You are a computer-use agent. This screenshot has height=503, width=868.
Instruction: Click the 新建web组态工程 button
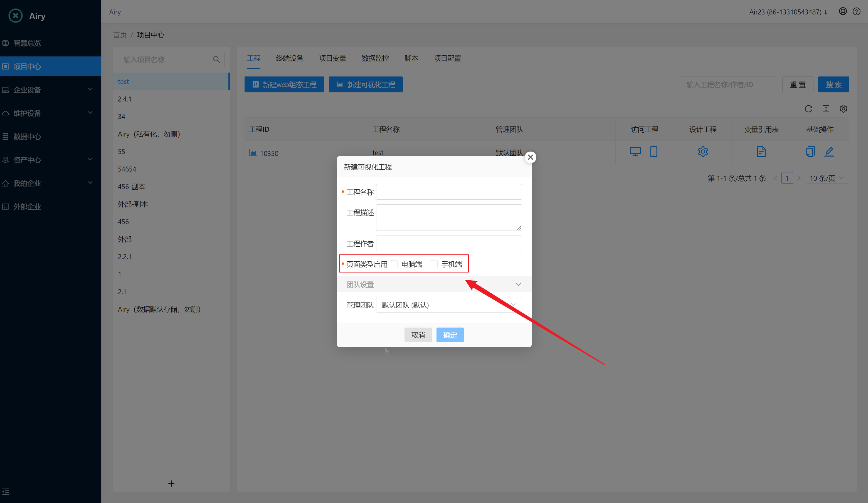point(284,84)
